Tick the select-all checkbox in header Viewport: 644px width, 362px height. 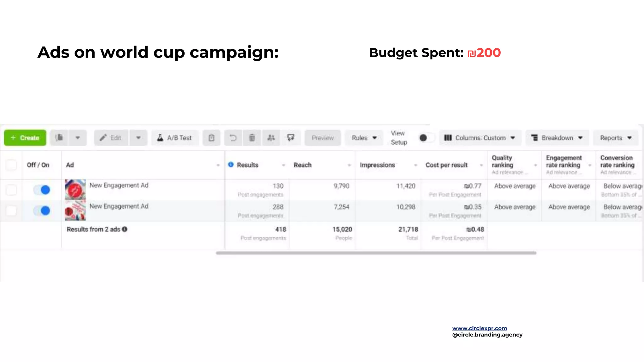point(11,165)
